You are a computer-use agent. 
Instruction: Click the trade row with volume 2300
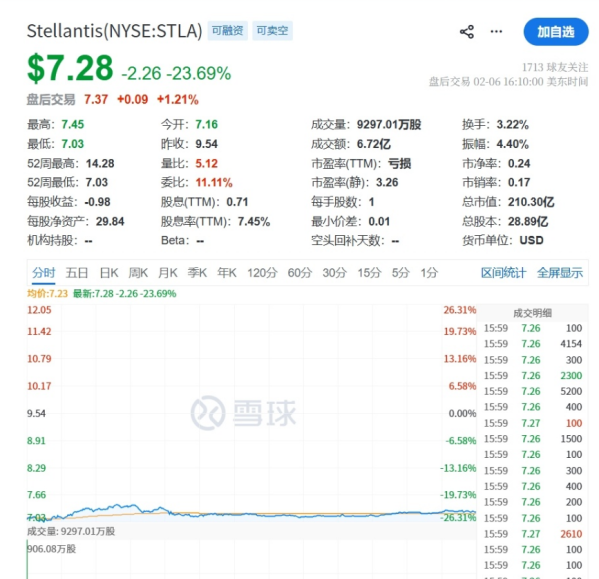point(533,375)
